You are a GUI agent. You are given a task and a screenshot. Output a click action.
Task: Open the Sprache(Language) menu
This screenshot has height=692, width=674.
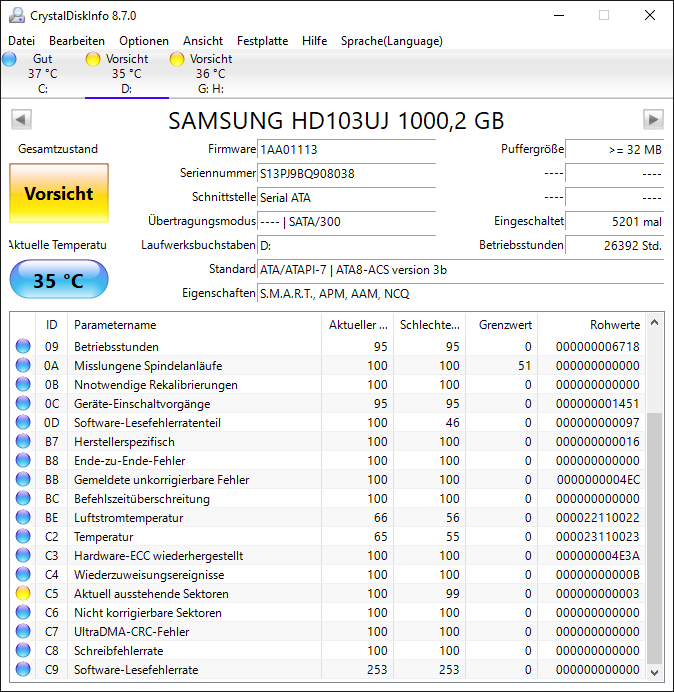(392, 41)
